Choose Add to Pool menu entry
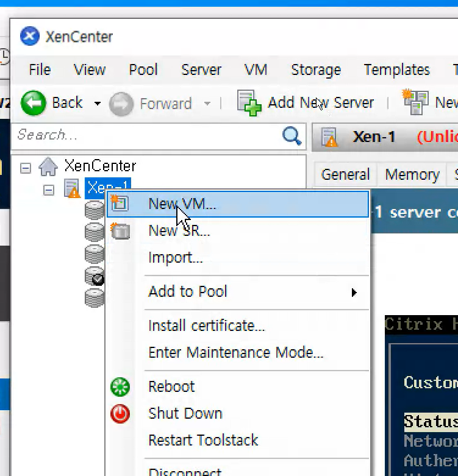 tap(238, 291)
